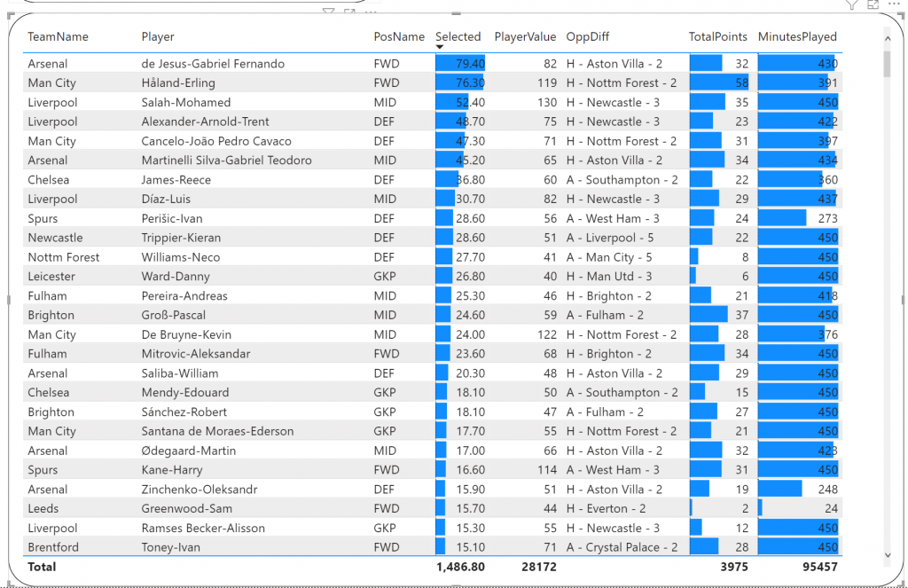908x588 pixels.
Task: Click the OppDiff column header
Action: coord(588,37)
